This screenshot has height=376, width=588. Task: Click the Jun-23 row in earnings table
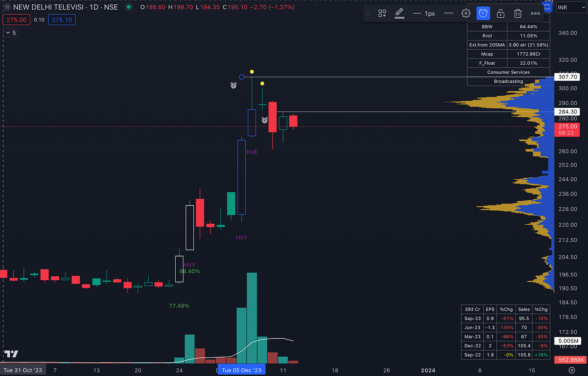click(506, 328)
